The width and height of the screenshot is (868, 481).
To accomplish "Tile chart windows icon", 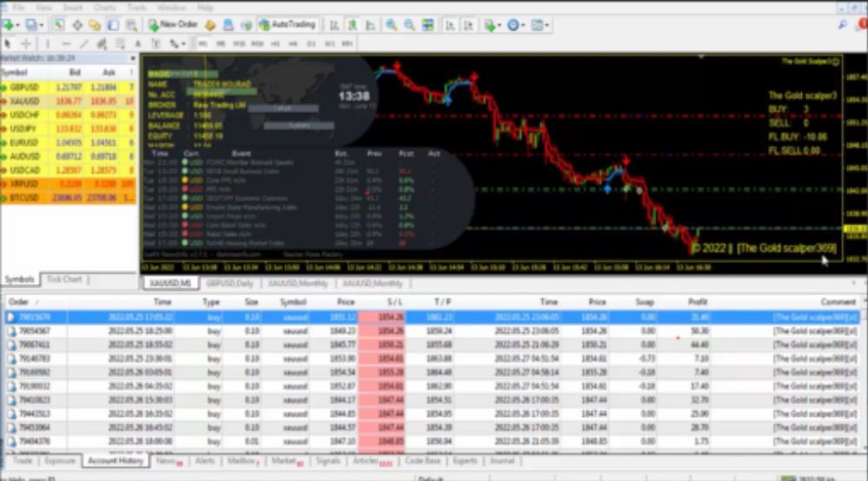I will [x=427, y=25].
